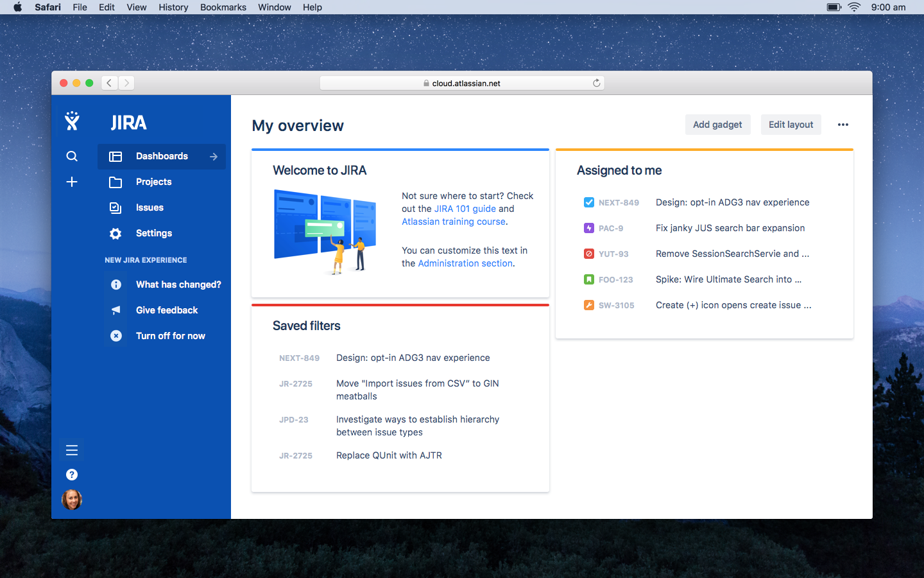
Task: Click the red bug icon beside YUT-93
Action: pos(588,254)
